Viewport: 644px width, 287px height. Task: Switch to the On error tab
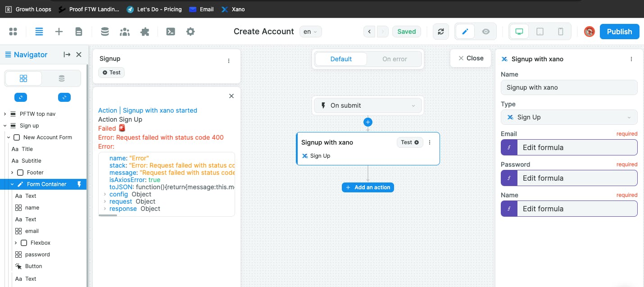coord(395,59)
